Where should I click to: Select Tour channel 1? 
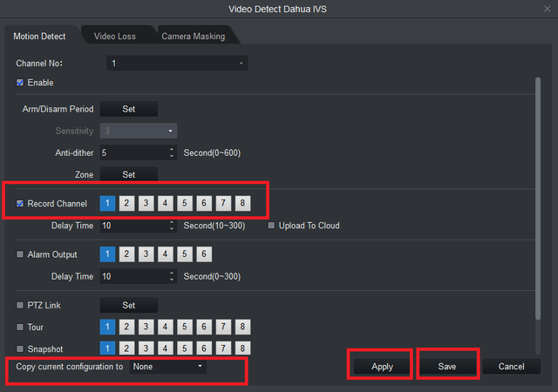pos(107,327)
